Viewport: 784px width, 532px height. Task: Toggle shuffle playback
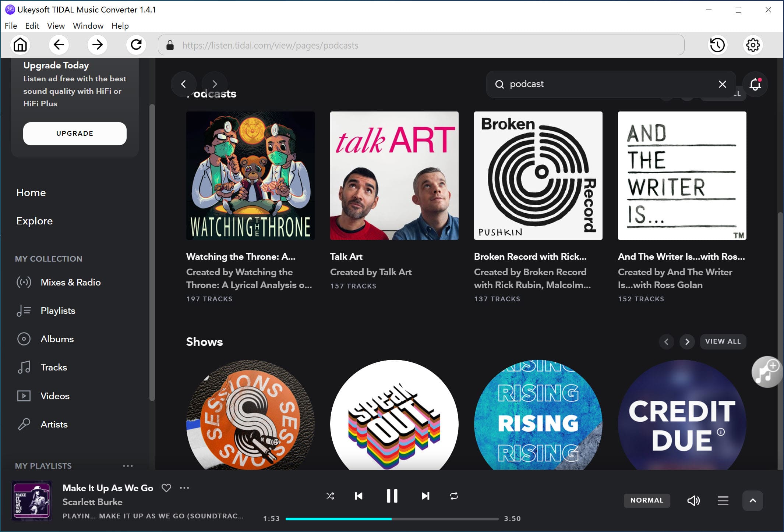pyautogui.click(x=330, y=496)
